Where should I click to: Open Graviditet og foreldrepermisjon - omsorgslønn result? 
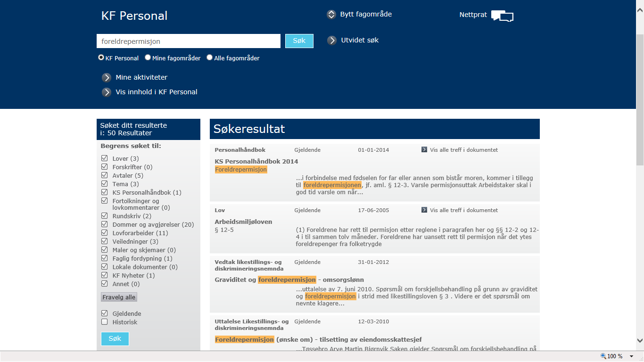coord(289,280)
